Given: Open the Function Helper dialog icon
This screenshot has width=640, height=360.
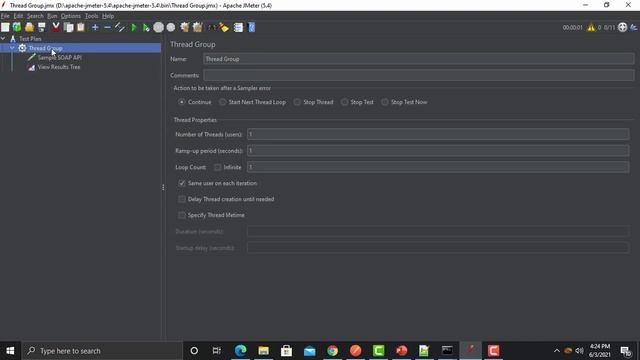Looking at the screenshot, I should tap(238, 27).
